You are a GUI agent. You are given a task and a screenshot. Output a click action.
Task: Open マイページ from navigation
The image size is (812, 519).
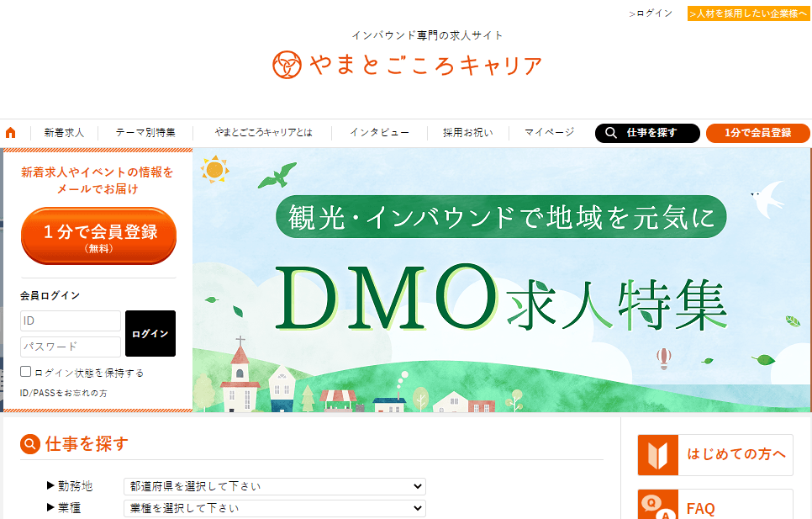tap(550, 133)
